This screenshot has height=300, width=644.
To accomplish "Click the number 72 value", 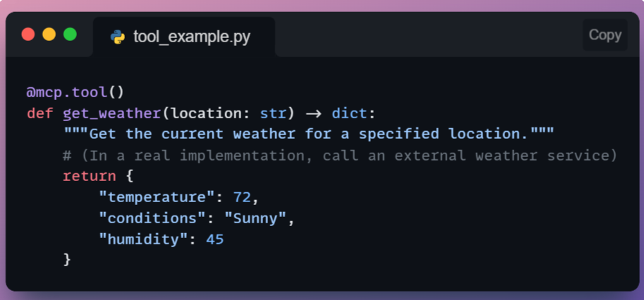I will tap(241, 197).
